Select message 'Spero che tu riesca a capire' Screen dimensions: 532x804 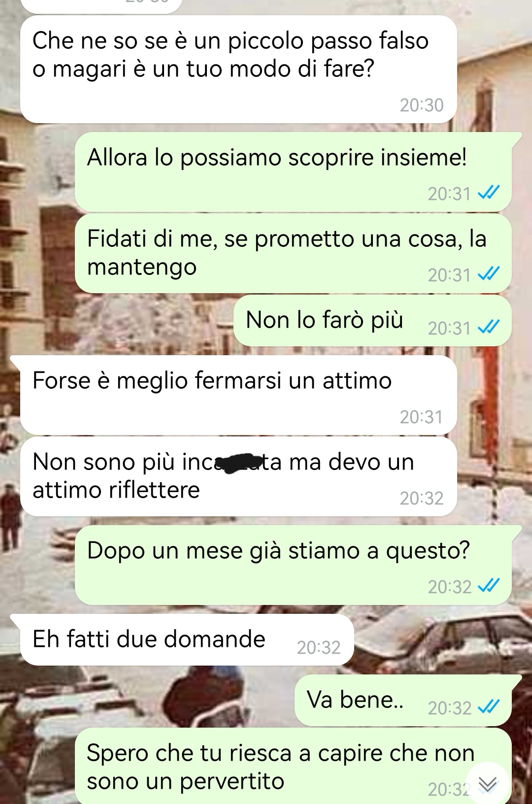click(x=293, y=766)
